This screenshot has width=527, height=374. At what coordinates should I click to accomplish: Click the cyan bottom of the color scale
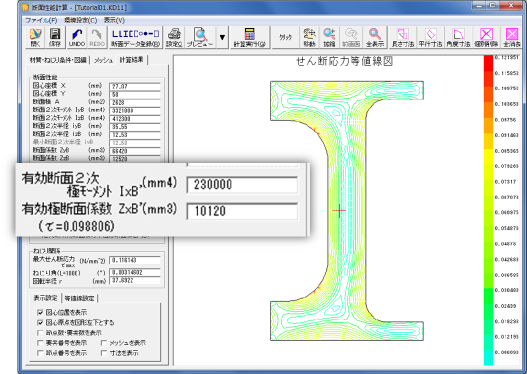click(x=488, y=356)
